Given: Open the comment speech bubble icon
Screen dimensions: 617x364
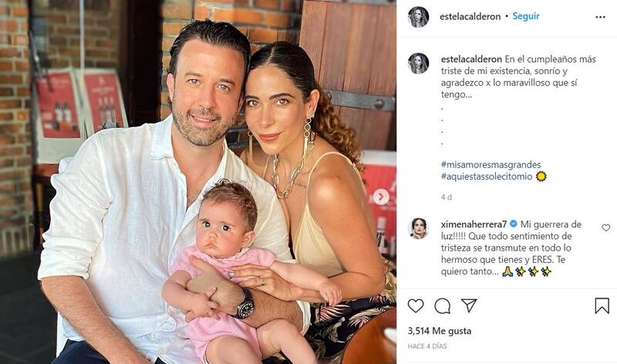Looking at the screenshot, I should 442,305.
